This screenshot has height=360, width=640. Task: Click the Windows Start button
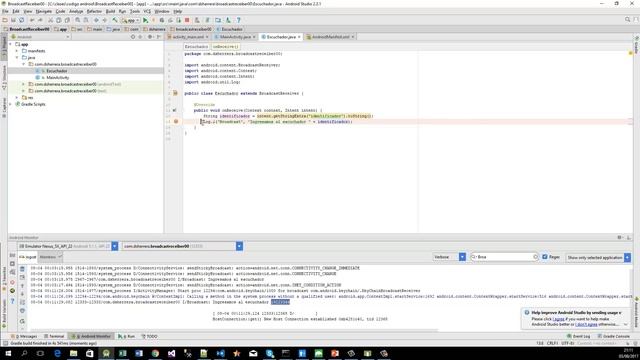8,353
